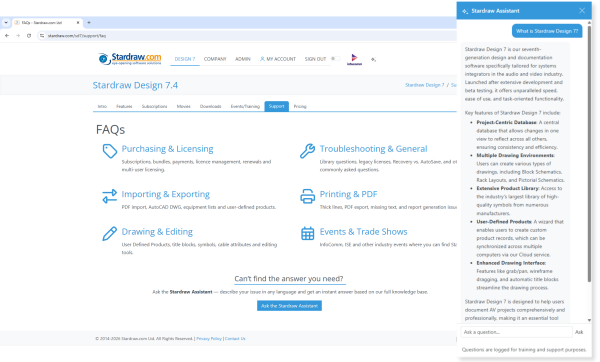Click the Stardraw Design 7.4 page title
The width and height of the screenshot is (600, 362).
coord(135,85)
